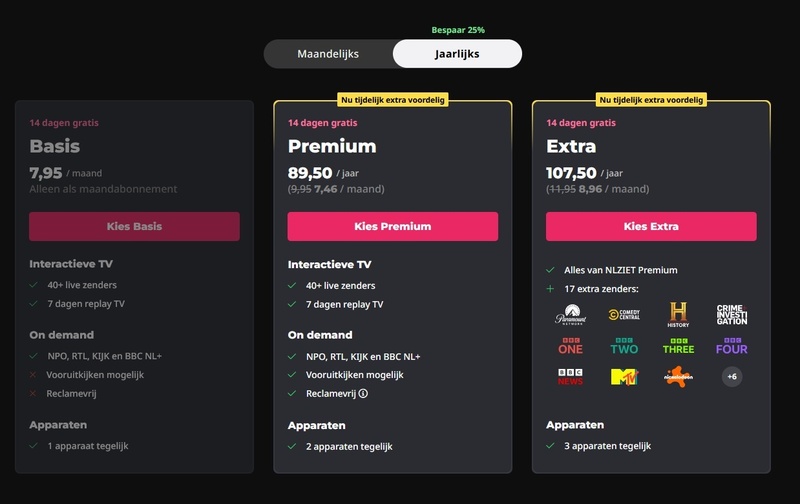Click the Crime Investigation channel logo
The width and height of the screenshot is (800, 504).
732,315
